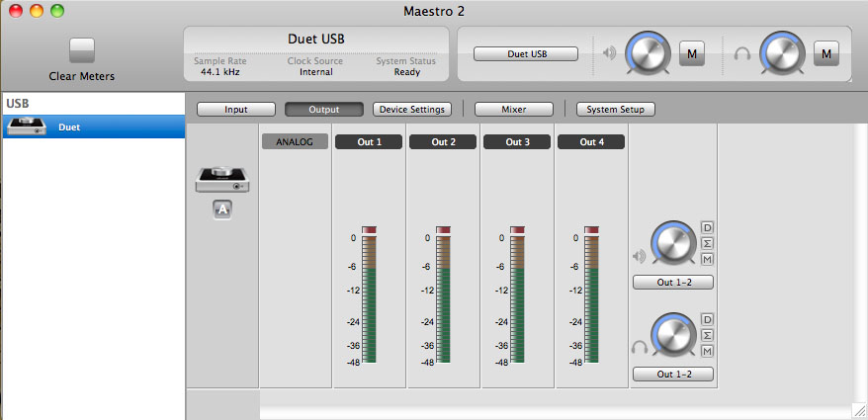Open the speaker Out 1–2 source dropdown
This screenshot has width=868, height=420.
click(x=673, y=282)
